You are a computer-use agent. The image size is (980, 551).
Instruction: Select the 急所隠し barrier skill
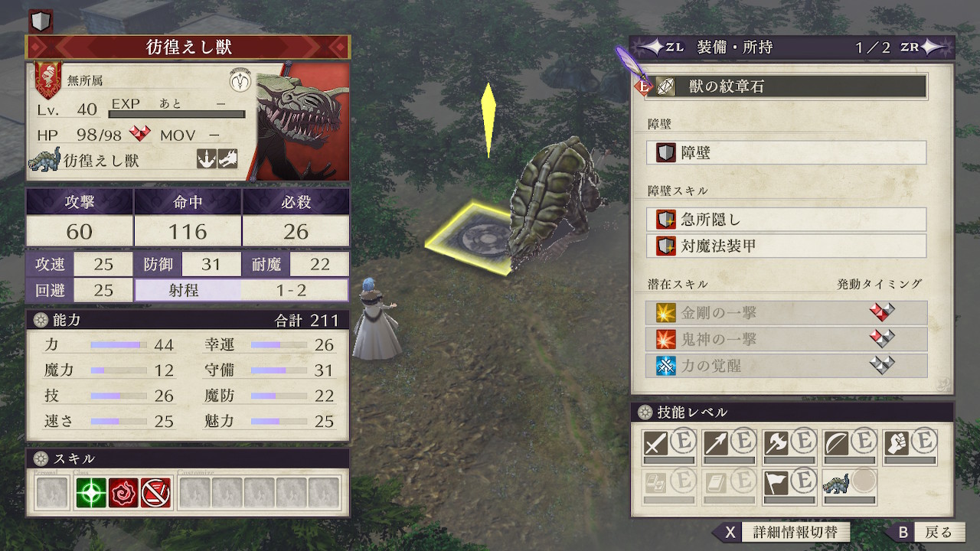click(x=787, y=220)
